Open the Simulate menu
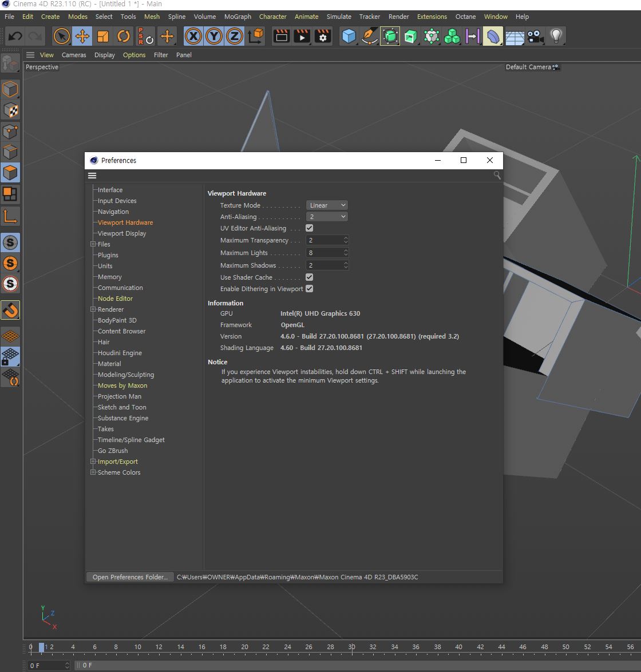The height and width of the screenshot is (672, 641). tap(339, 17)
